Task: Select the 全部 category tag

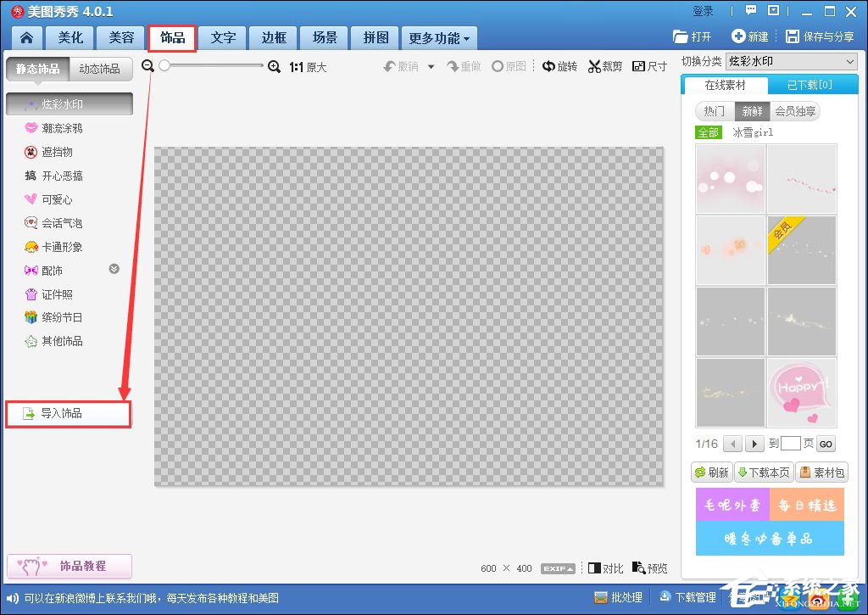Action: point(709,132)
